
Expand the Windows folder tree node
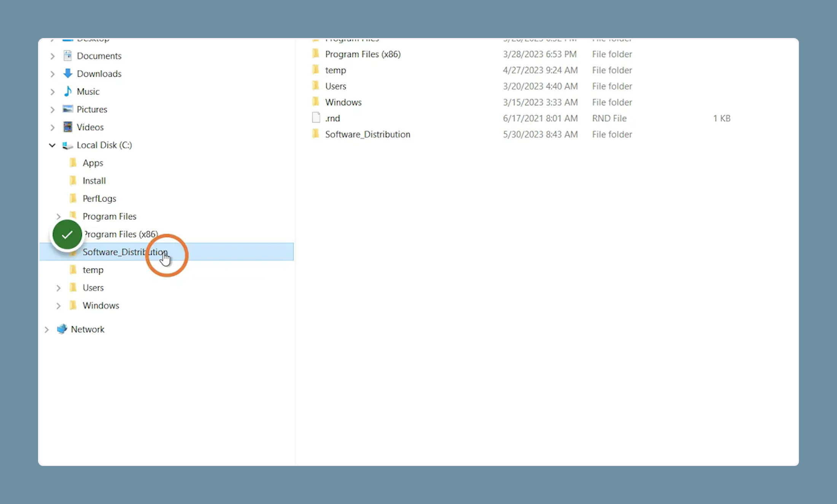(58, 306)
